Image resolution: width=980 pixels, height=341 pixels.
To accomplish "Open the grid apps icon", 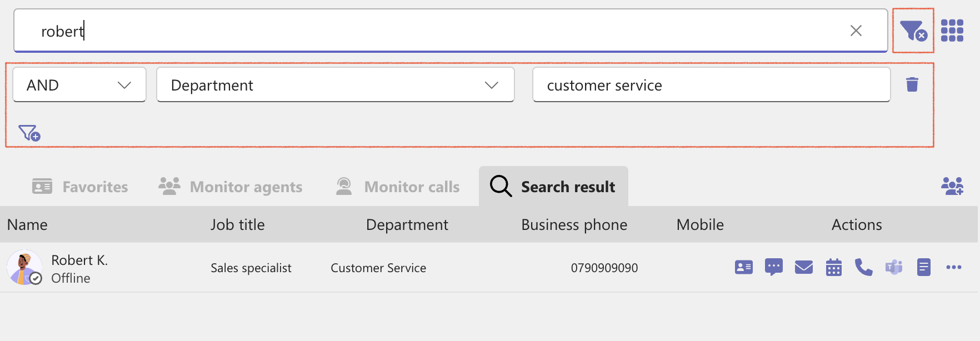I will (x=952, y=31).
